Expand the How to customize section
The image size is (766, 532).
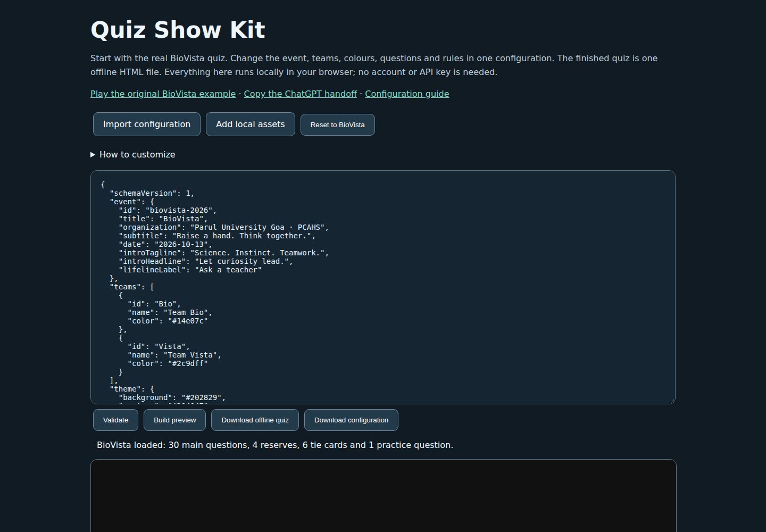(x=133, y=154)
